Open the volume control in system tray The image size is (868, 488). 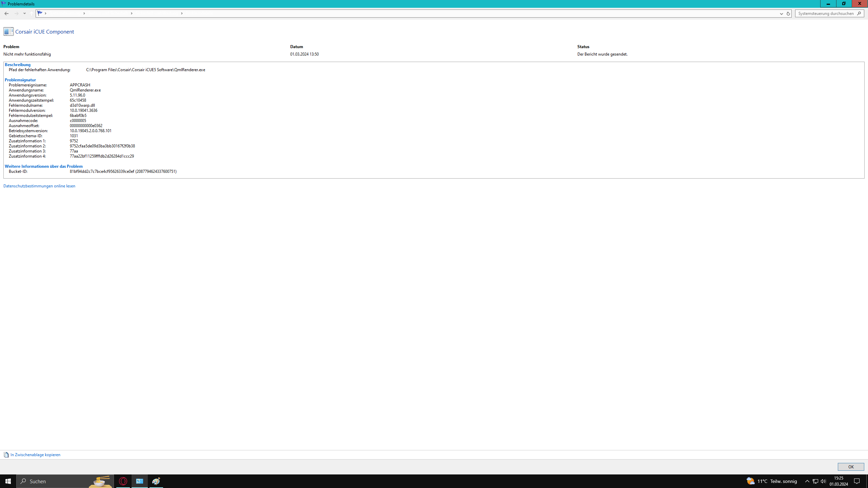pyautogui.click(x=823, y=481)
